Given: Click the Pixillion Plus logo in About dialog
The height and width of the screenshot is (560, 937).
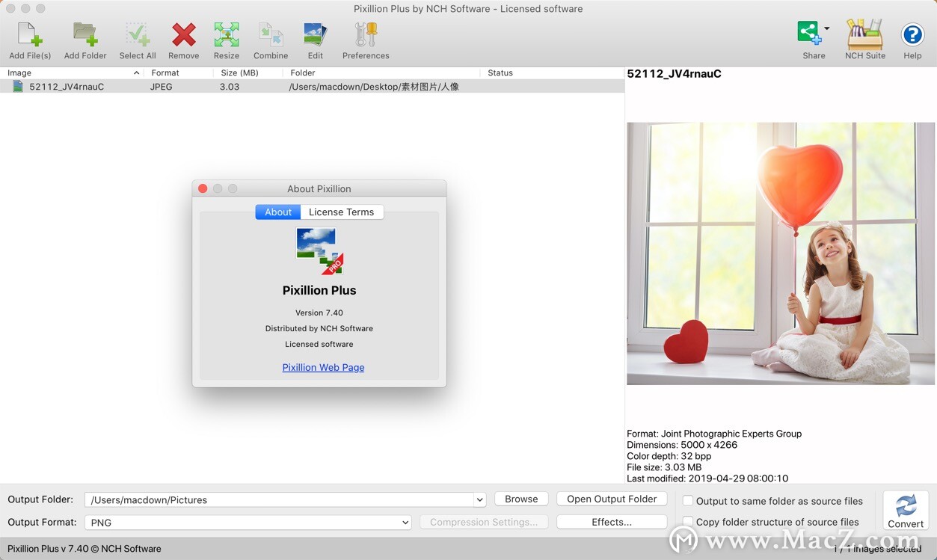Looking at the screenshot, I should [x=319, y=251].
